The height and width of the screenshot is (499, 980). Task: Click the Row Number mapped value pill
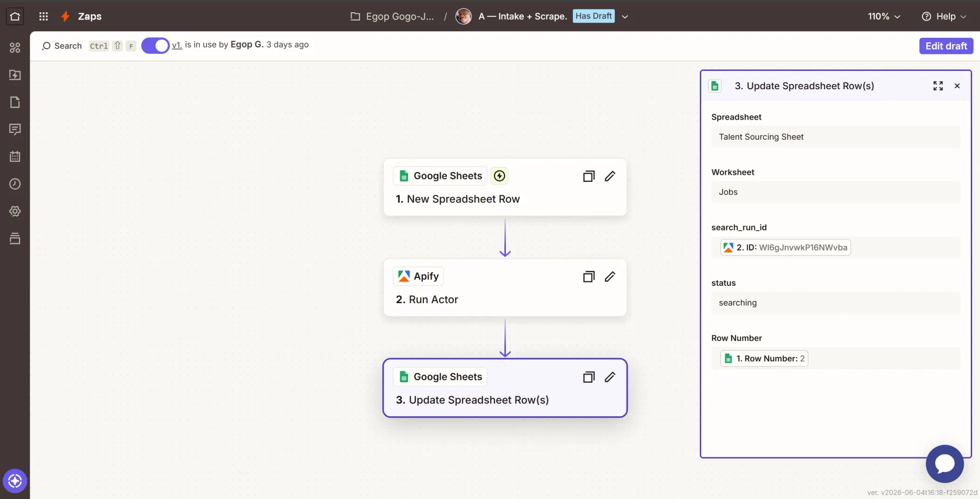tap(764, 358)
